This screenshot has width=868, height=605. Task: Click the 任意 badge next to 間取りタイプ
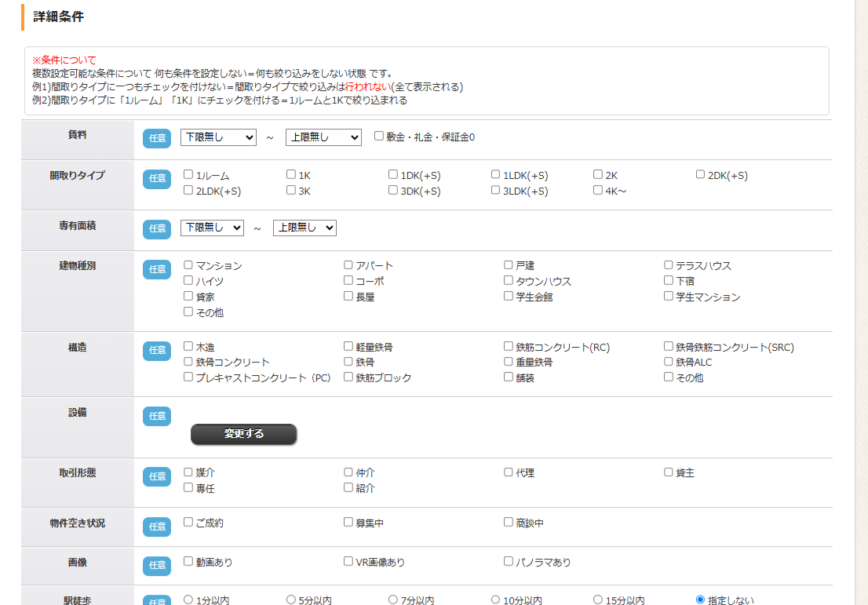pyautogui.click(x=156, y=179)
